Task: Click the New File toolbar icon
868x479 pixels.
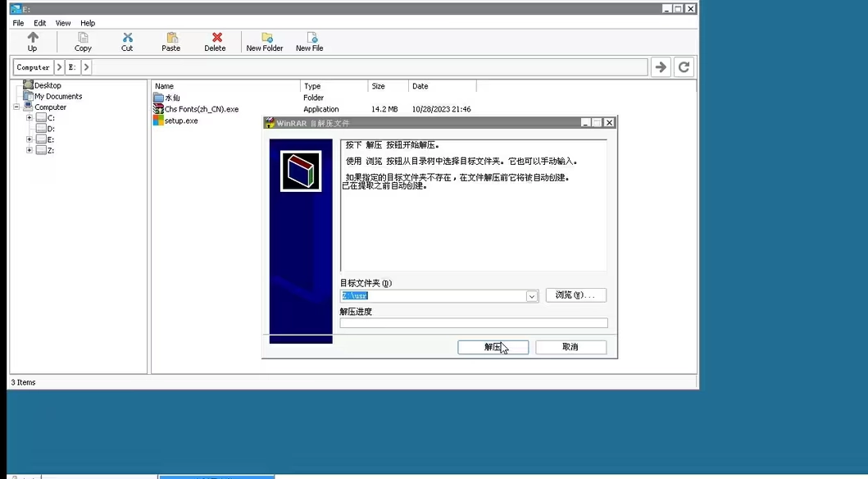Action: (311, 38)
